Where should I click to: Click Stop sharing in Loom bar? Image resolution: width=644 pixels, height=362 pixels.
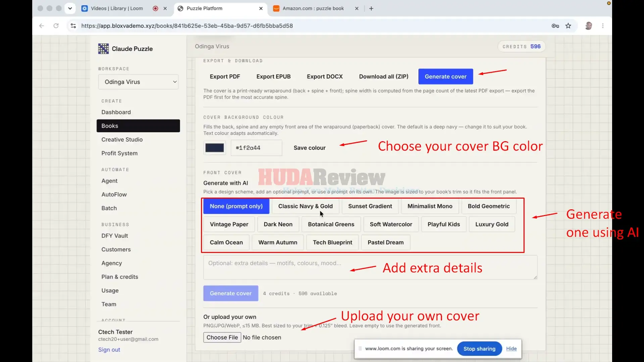click(479, 349)
